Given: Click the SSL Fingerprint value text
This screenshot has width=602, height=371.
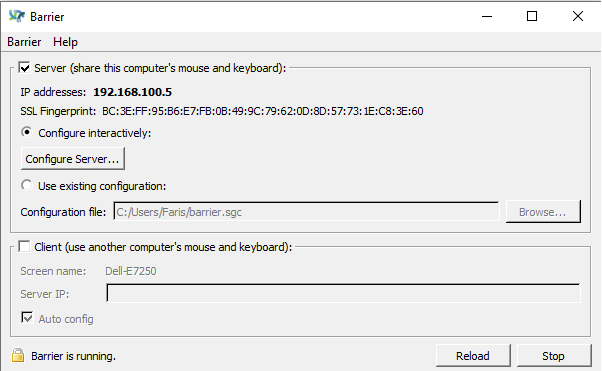Looking at the screenshot, I should (263, 111).
